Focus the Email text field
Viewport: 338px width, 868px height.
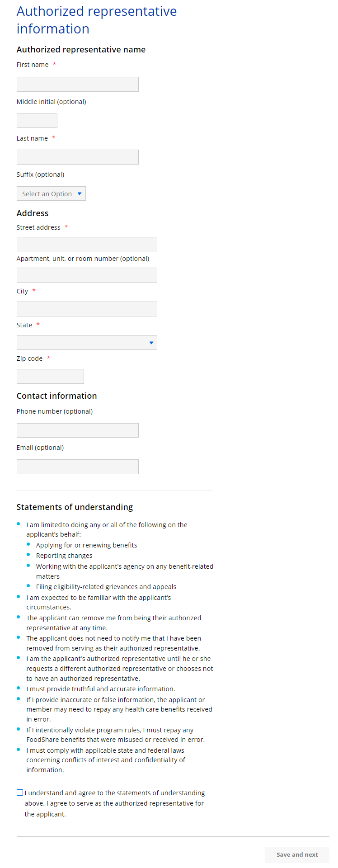click(x=78, y=467)
